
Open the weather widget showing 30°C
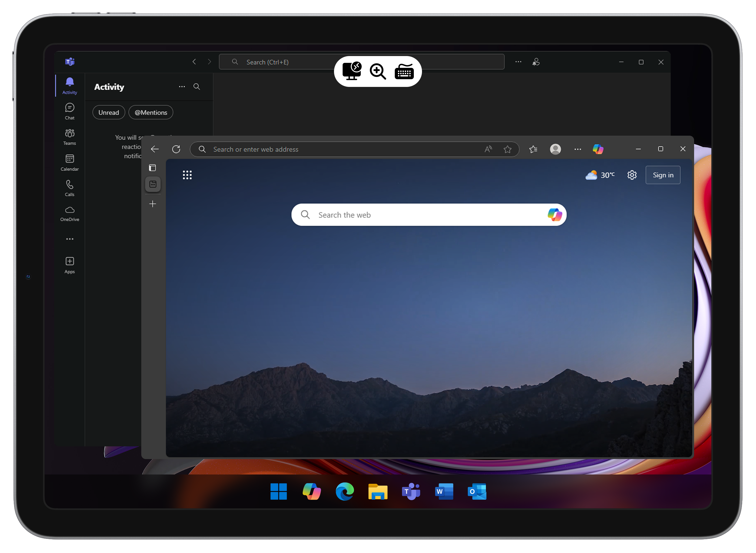600,175
